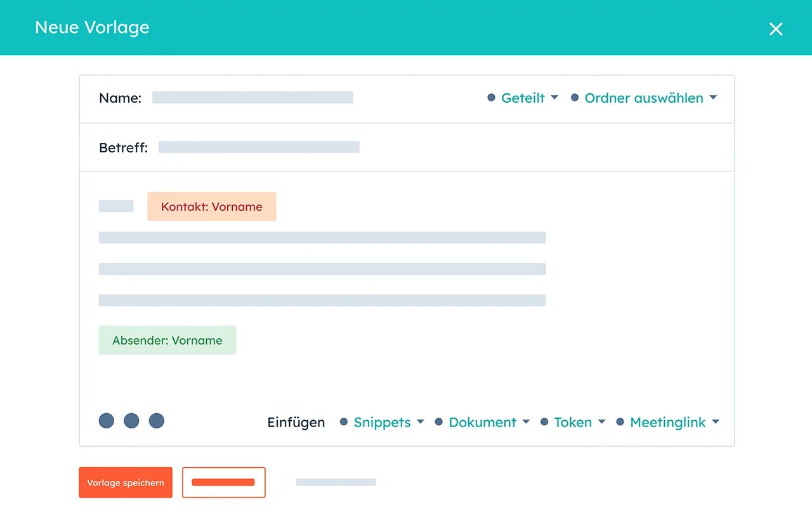The image size is (812, 516).
Task: Click the bullet icon beside Geteilt
Action: click(490, 97)
